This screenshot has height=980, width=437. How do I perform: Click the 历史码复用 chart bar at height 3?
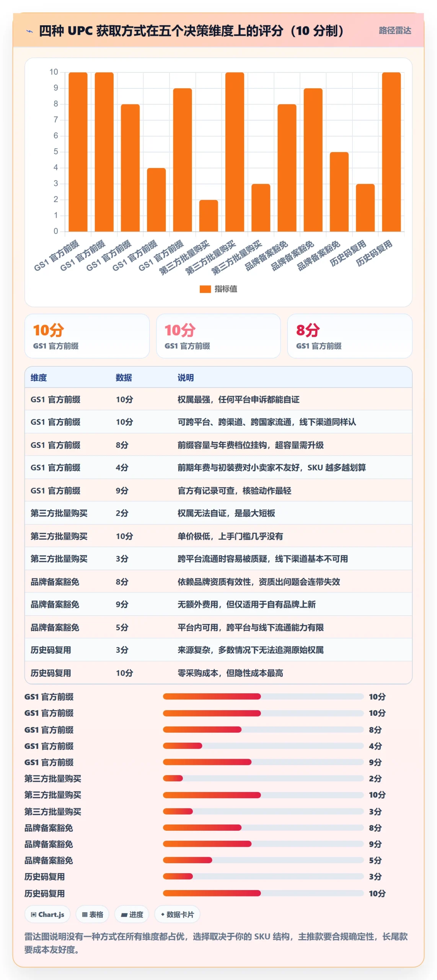tap(365, 207)
